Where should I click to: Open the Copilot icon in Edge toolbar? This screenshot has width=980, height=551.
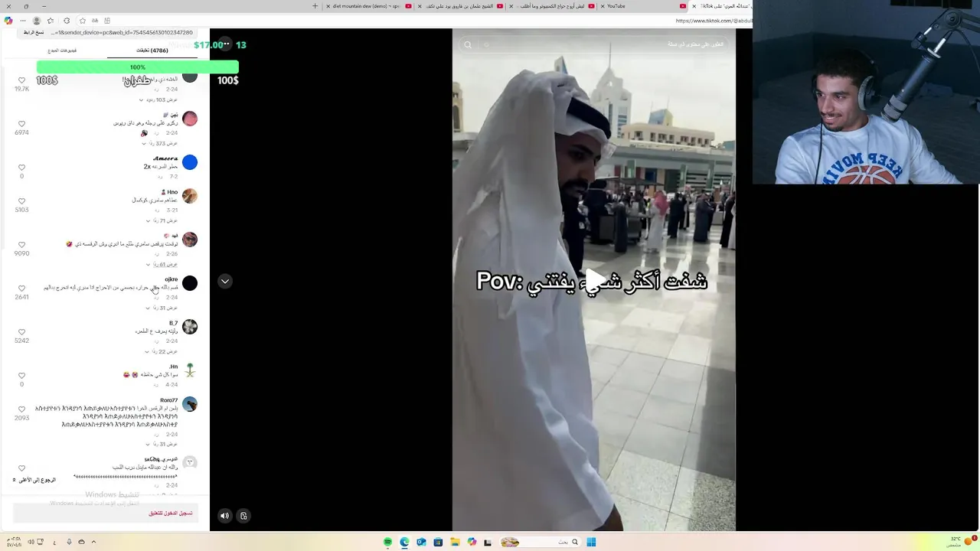tap(8, 21)
